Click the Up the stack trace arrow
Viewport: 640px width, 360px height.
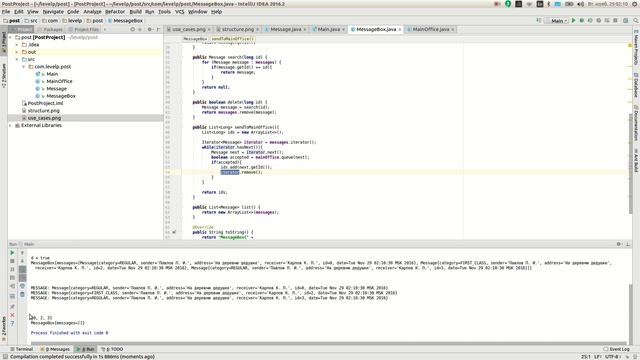click(x=22, y=253)
